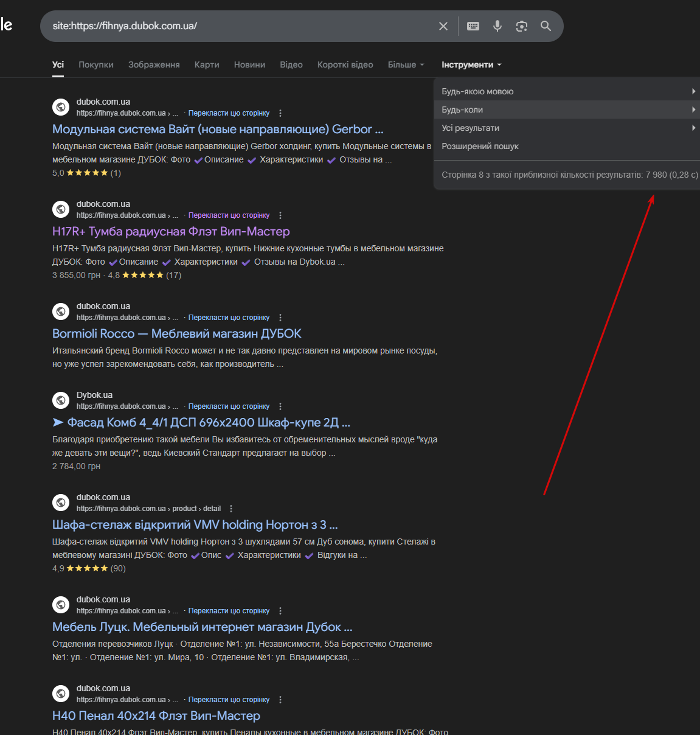Translate the Фасад Комб result page

point(229,406)
